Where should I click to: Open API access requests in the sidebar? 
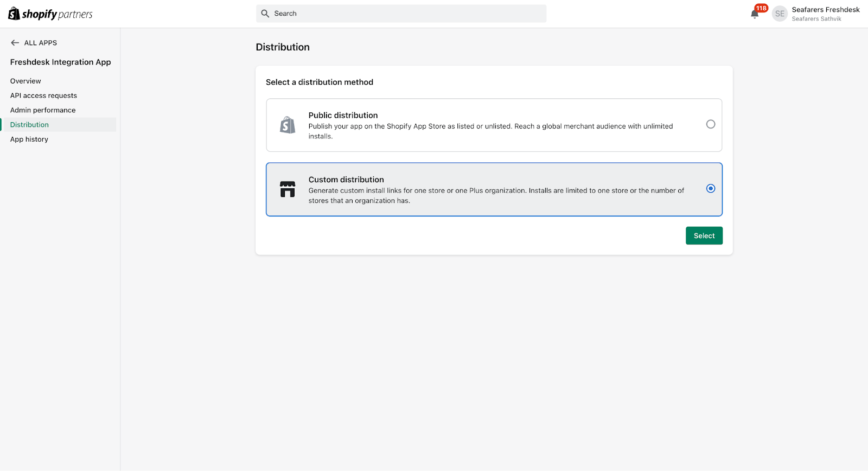pyautogui.click(x=43, y=96)
